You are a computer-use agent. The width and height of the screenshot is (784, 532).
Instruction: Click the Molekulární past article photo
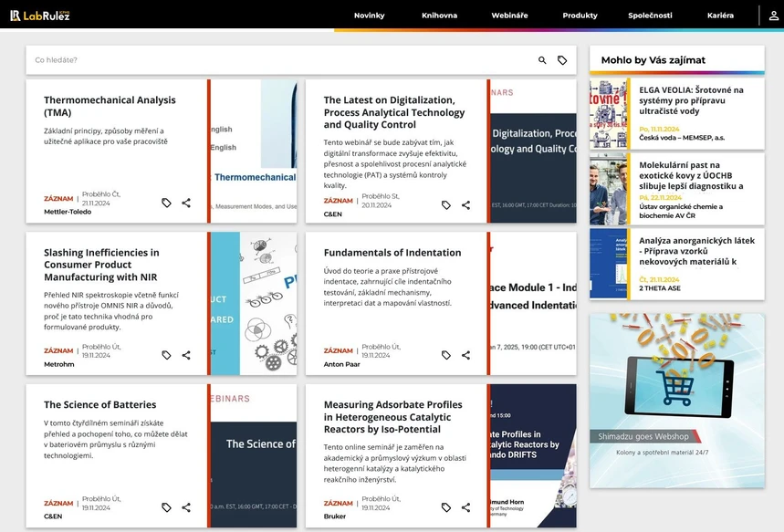608,189
